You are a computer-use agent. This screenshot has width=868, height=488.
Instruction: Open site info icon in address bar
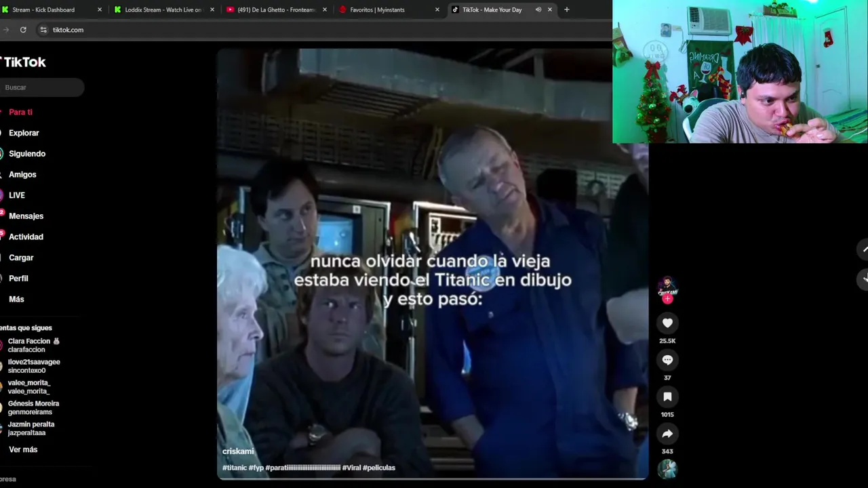coord(43,30)
